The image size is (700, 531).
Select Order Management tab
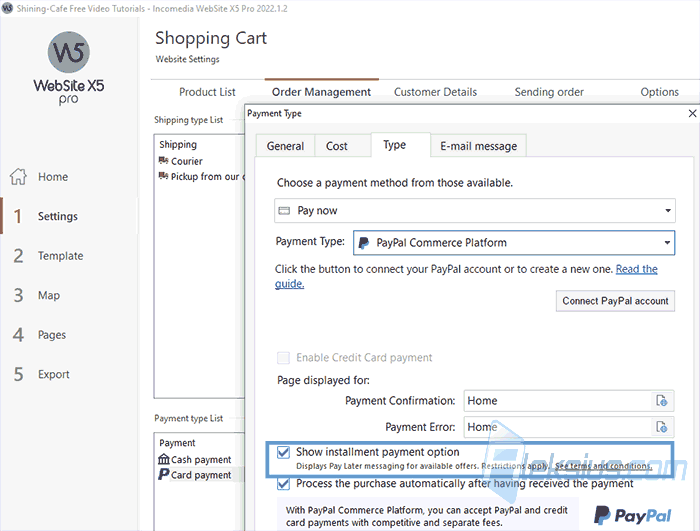(321, 92)
